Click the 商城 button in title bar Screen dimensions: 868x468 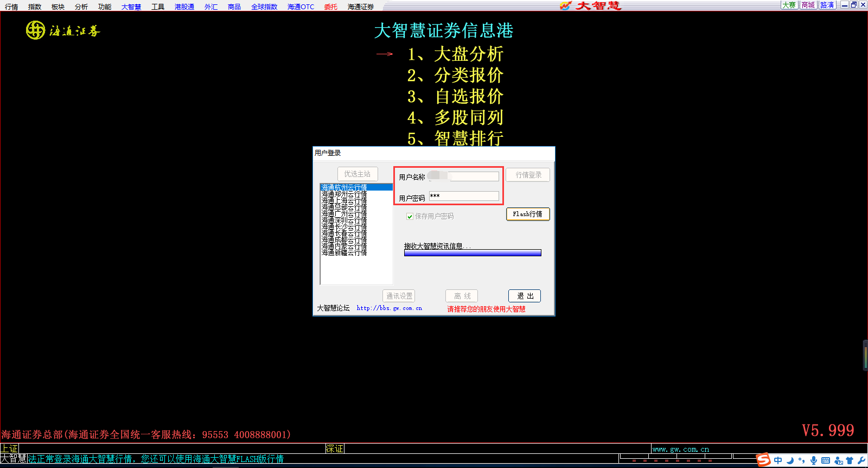(808, 5)
